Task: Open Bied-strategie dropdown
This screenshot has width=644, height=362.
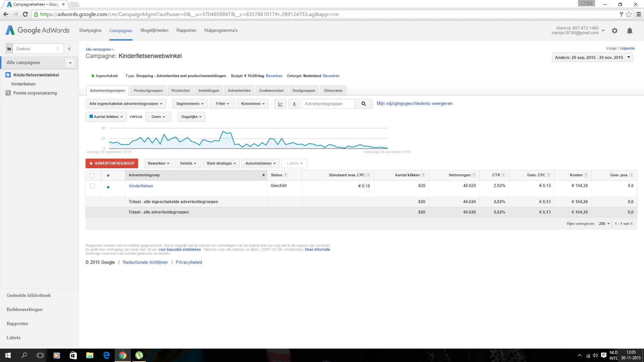Action: (x=221, y=163)
